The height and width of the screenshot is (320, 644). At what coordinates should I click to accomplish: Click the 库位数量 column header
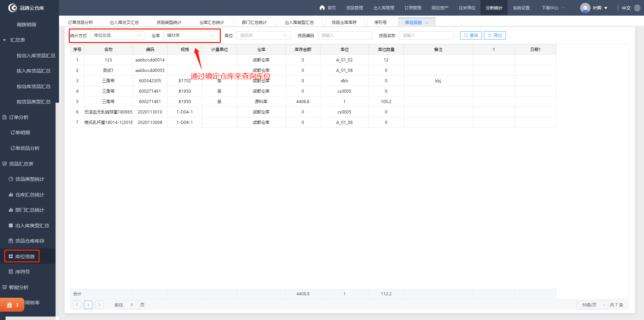coord(386,50)
